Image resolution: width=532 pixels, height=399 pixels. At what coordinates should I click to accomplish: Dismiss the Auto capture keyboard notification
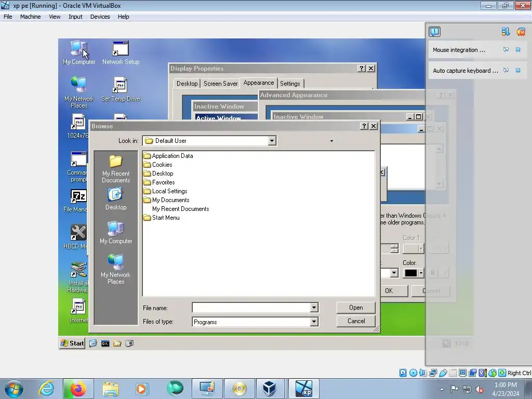(x=518, y=70)
